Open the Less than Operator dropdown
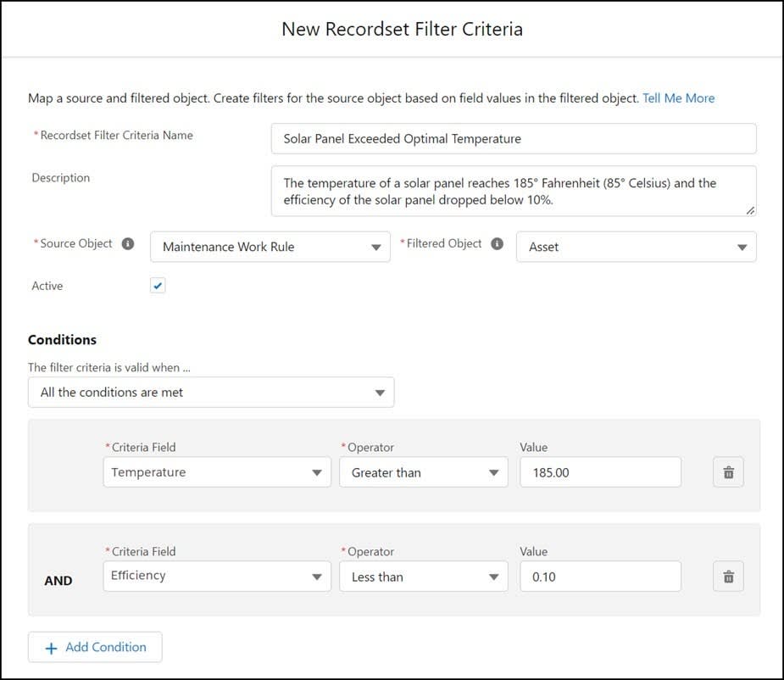The width and height of the screenshot is (784, 680). (423, 577)
